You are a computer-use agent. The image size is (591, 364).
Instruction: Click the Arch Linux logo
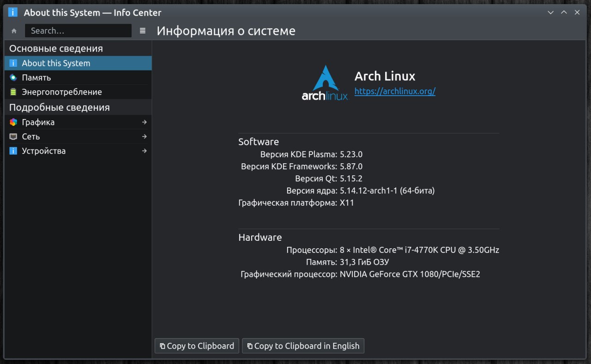tap(325, 83)
